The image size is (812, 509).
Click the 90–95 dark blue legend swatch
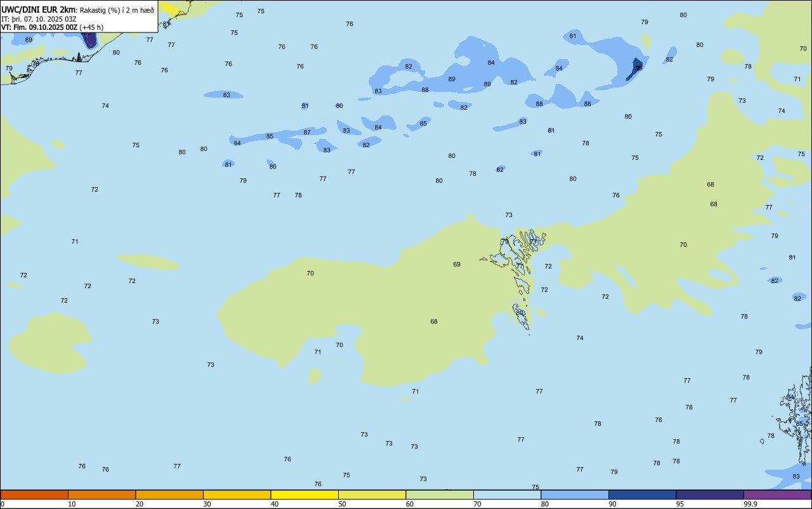coord(642,494)
